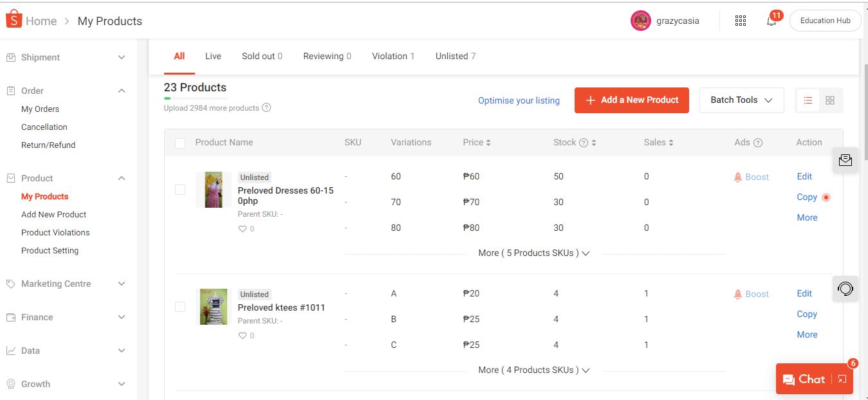Check the Preloved ktees #1011 checkbox

tap(180, 307)
